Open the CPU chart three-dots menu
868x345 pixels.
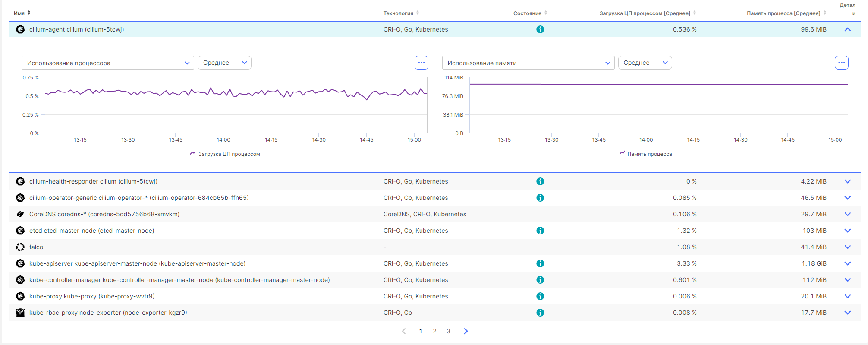pyautogui.click(x=421, y=63)
